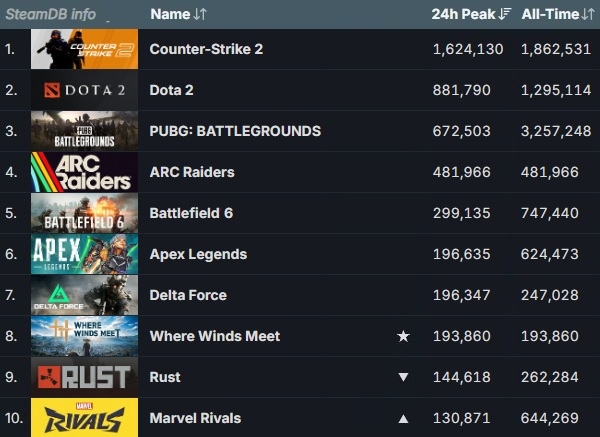Click the down arrow icon beside Rust
Screen dimensions: 600x437
[x=403, y=377]
